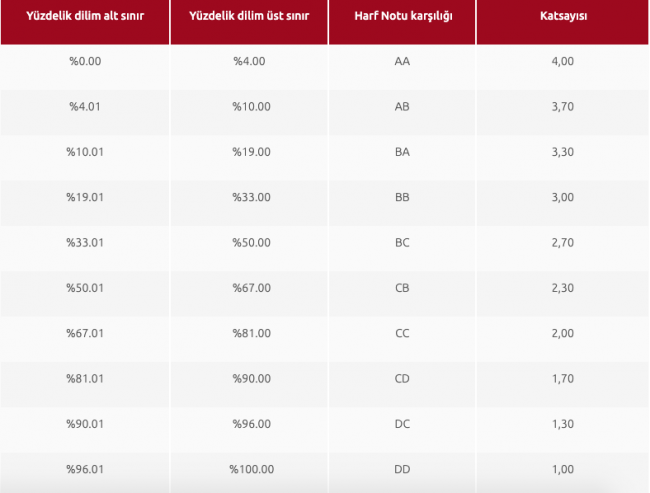The height and width of the screenshot is (493, 650).
Task: Click the 'Katsayısı' column header
Action: point(563,22)
